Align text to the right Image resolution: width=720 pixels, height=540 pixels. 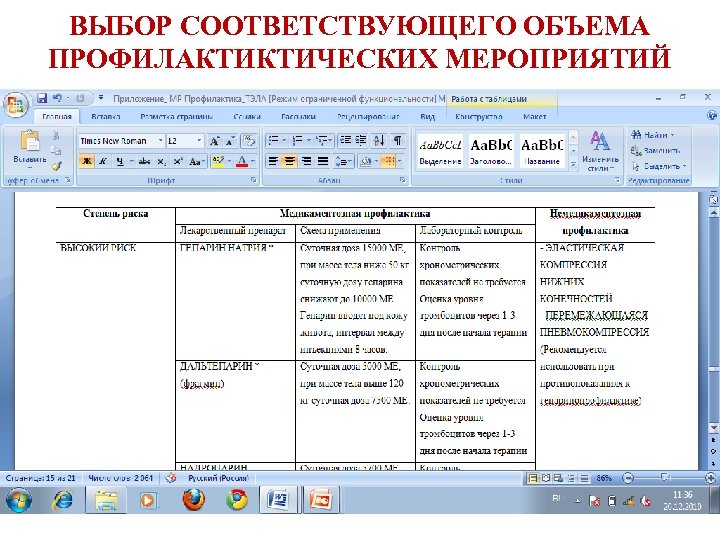[306, 161]
